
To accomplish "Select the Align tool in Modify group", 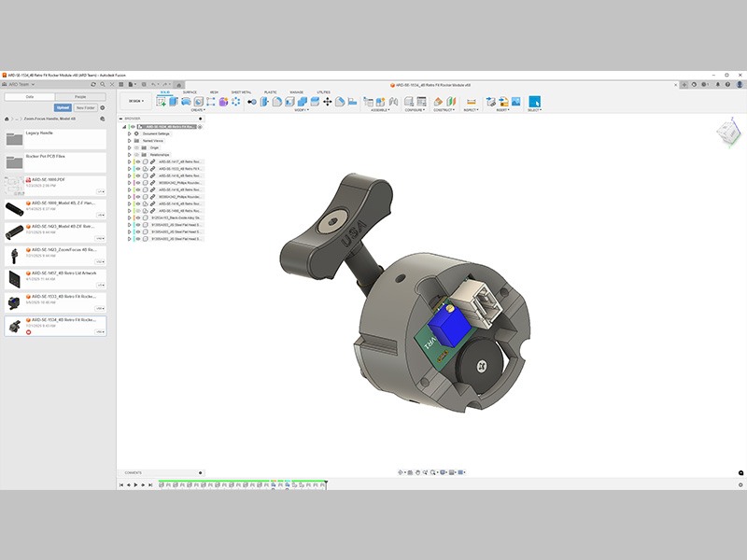I will 352,102.
